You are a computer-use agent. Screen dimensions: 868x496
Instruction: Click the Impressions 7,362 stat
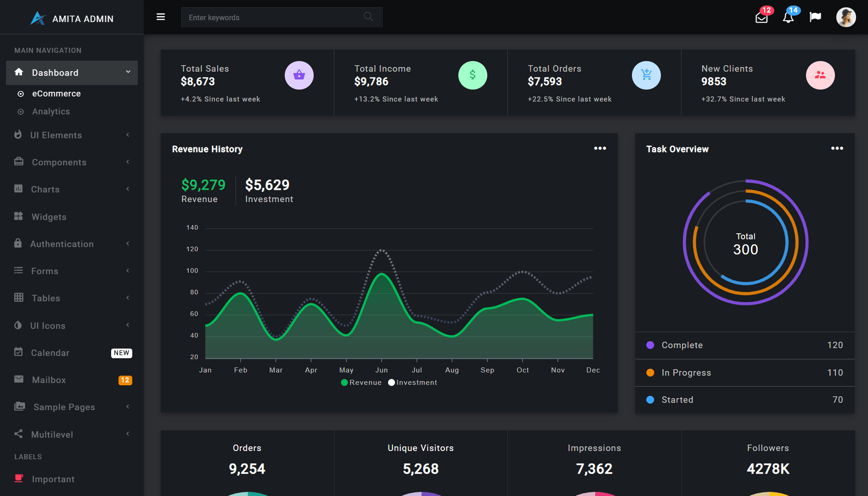[594, 460]
